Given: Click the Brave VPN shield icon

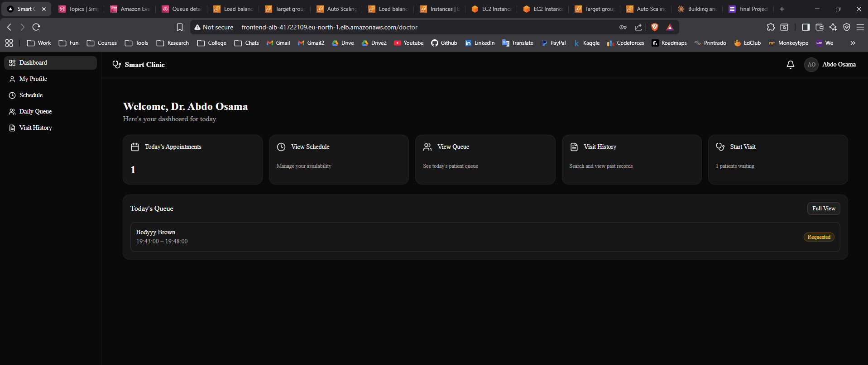Looking at the screenshot, I should (847, 27).
